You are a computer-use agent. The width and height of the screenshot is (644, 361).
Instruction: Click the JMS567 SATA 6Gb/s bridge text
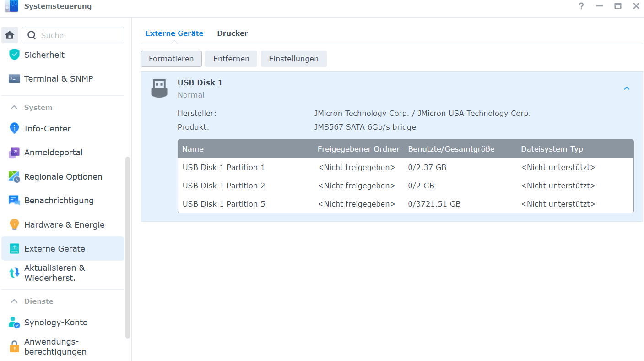tap(365, 127)
